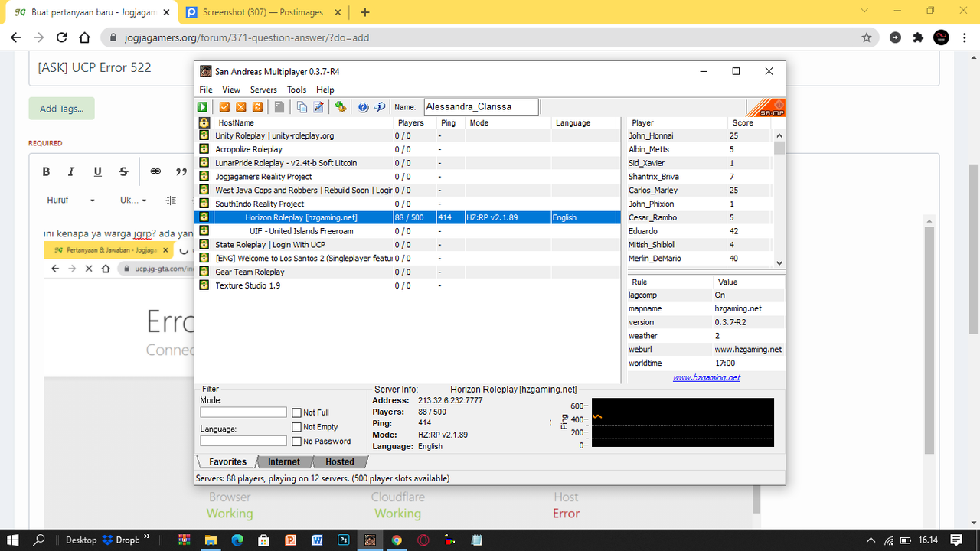Toggle italic formatting in the forum editor

(x=71, y=171)
